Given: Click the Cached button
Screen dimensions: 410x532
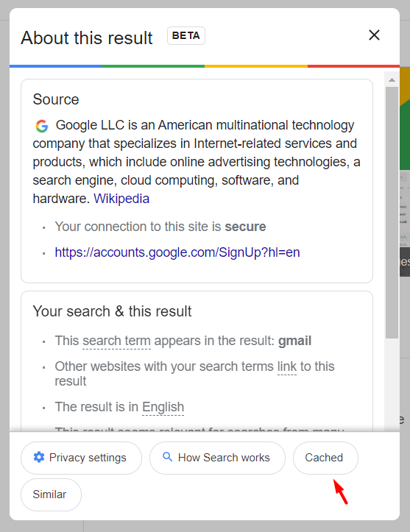Looking at the screenshot, I should (x=325, y=458).
